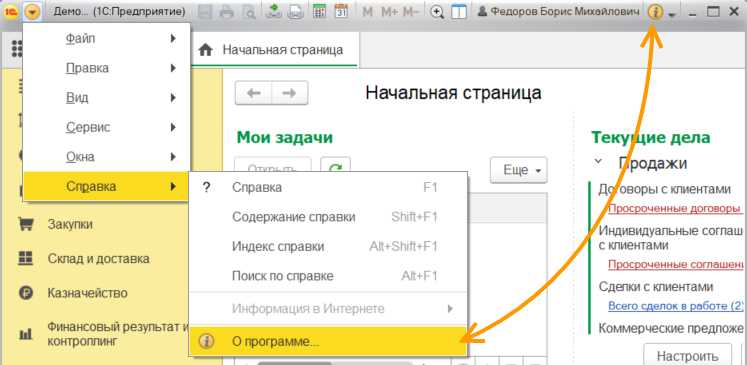Select О программе... menu entry
This screenshot has height=365, width=747.
[x=328, y=341]
